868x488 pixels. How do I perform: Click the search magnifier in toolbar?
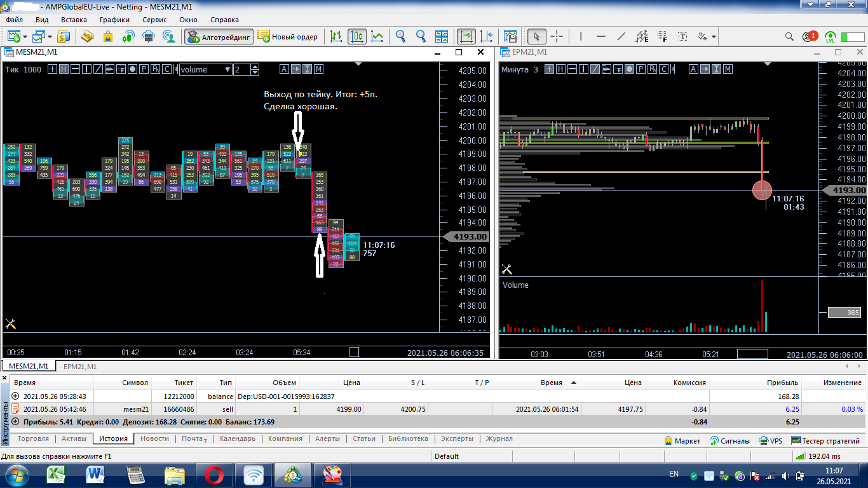coord(789,36)
